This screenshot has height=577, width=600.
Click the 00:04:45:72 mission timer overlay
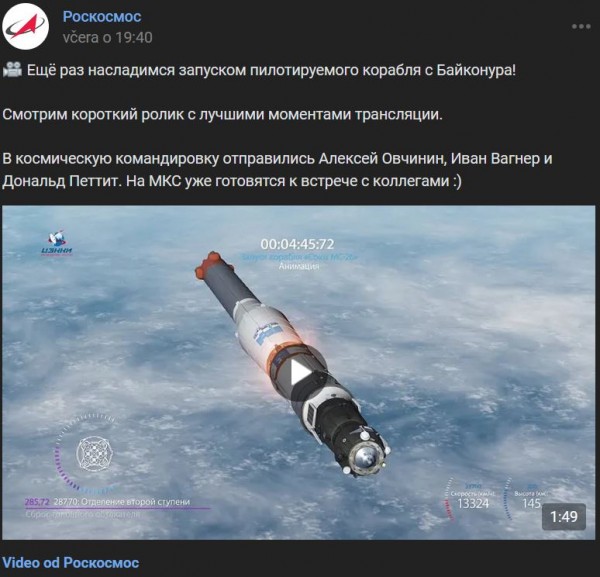point(297,244)
